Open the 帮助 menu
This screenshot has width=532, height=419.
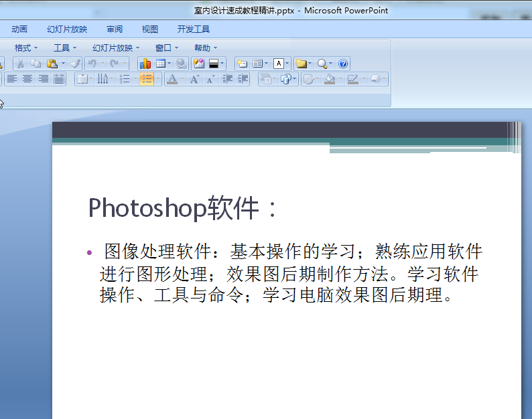pyautogui.click(x=206, y=48)
